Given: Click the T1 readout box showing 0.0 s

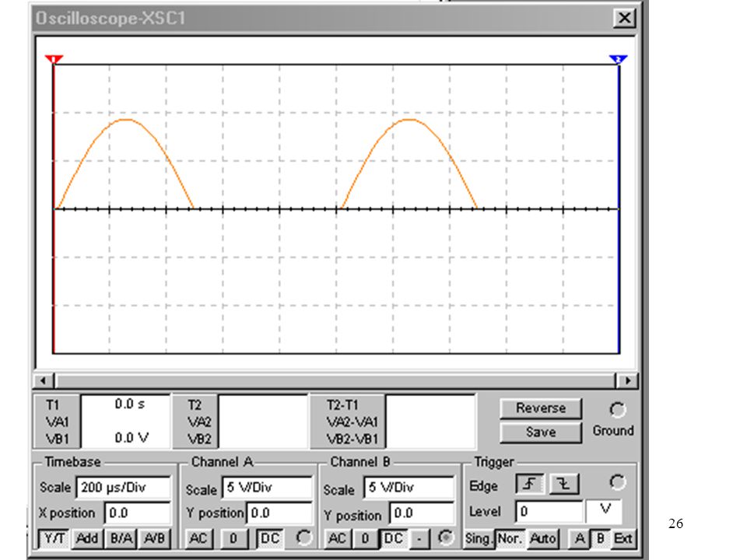Looking at the screenshot, I should click(x=126, y=422).
